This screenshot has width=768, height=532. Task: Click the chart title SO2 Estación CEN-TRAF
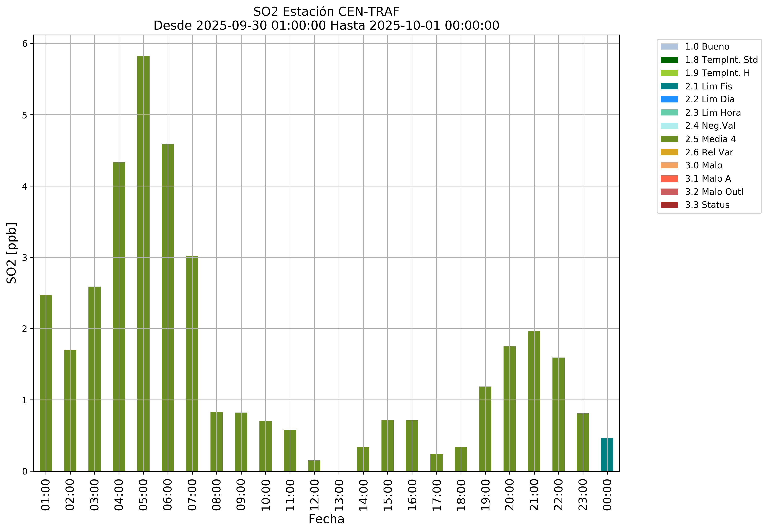coord(326,12)
